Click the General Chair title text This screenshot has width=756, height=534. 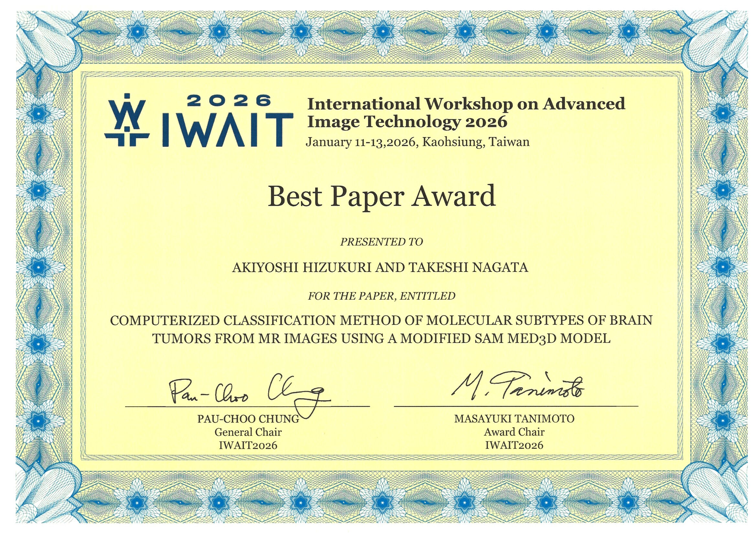(x=248, y=432)
